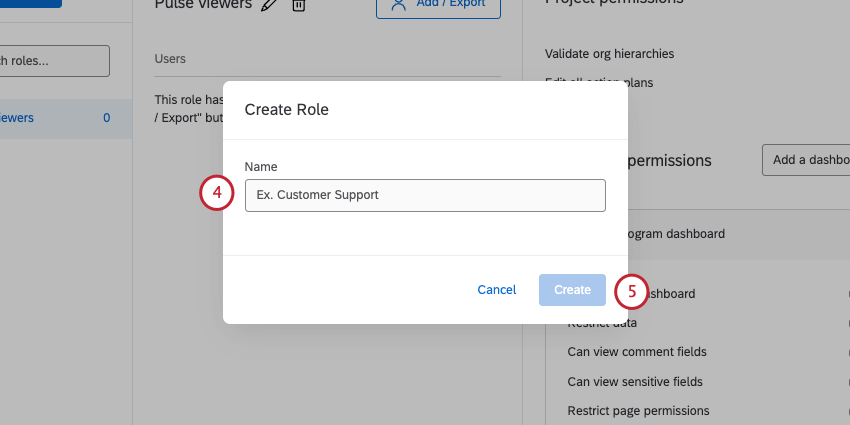Viewport: 850px width, 425px height.
Task: Click the Create Role dialog title
Action: (287, 110)
